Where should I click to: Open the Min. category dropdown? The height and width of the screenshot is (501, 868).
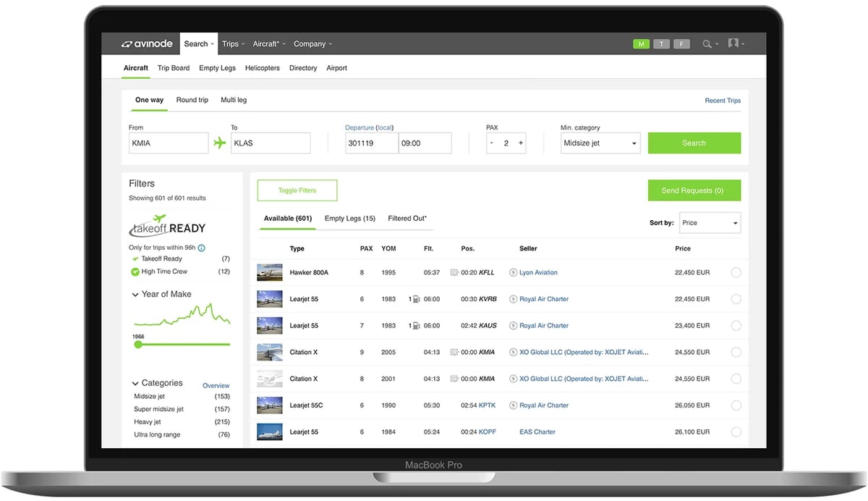pos(600,143)
